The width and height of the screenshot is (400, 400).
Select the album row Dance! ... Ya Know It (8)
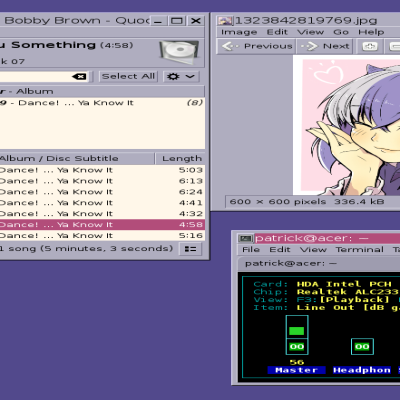click(102, 103)
